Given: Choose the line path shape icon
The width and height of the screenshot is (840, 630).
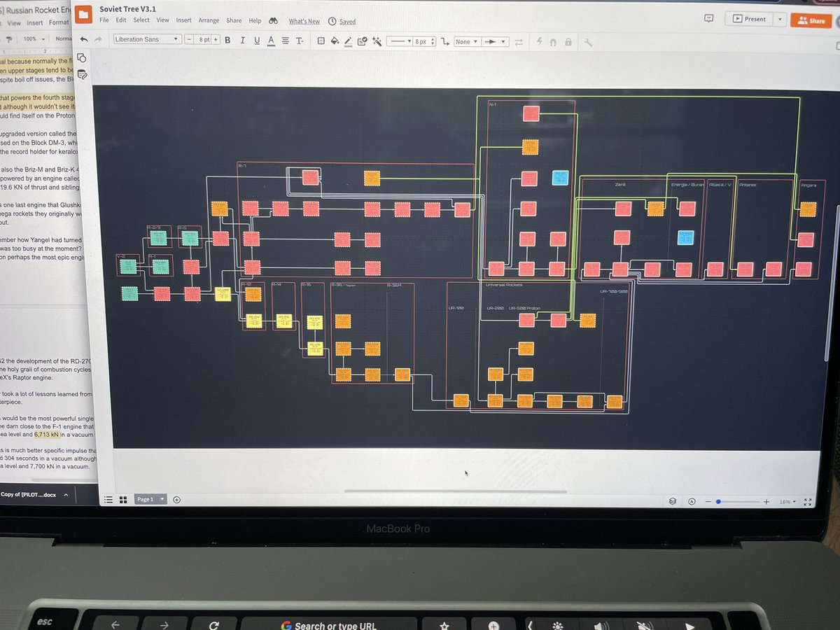Looking at the screenshot, I should point(445,42).
